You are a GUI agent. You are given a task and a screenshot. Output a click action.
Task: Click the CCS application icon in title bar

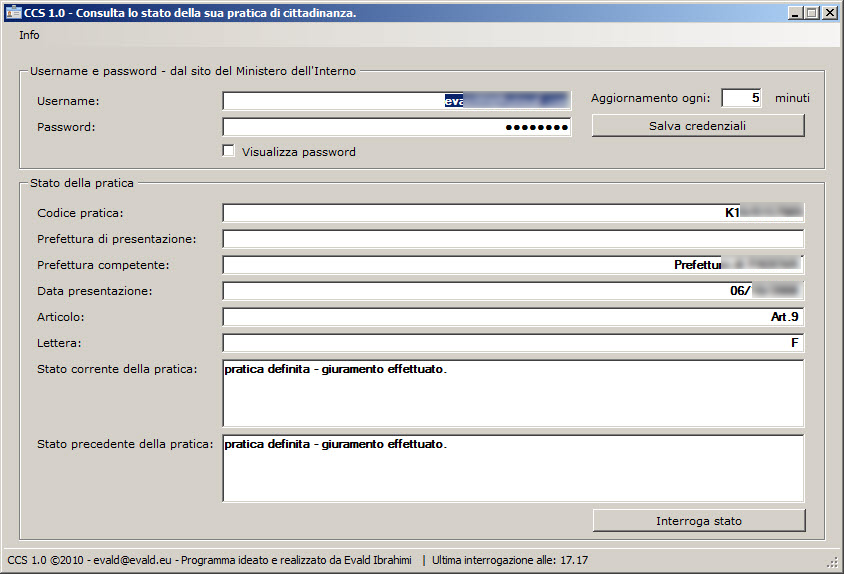click(14, 13)
